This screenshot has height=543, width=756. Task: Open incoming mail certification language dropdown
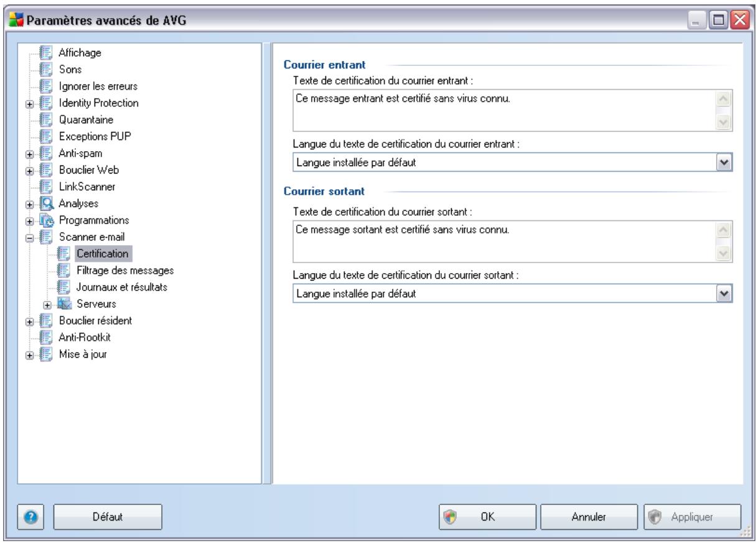tap(725, 163)
